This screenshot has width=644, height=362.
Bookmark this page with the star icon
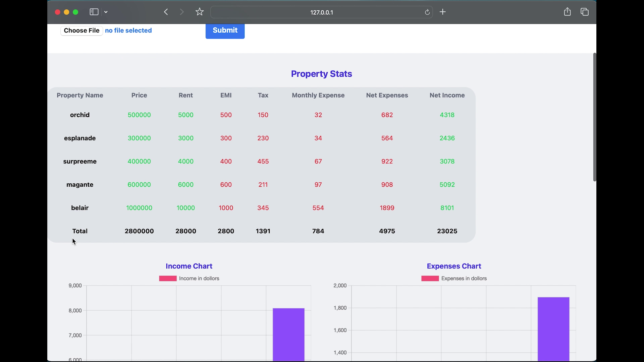(x=200, y=12)
